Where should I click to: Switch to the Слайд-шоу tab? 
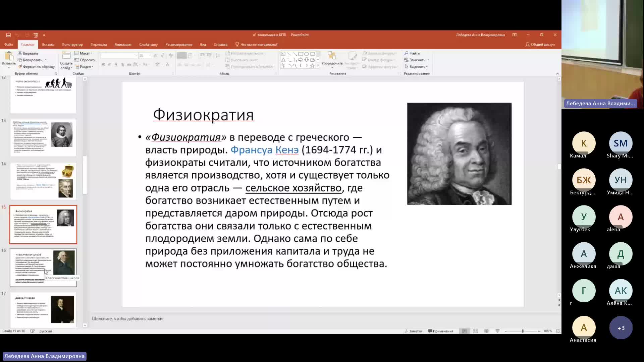click(149, 44)
